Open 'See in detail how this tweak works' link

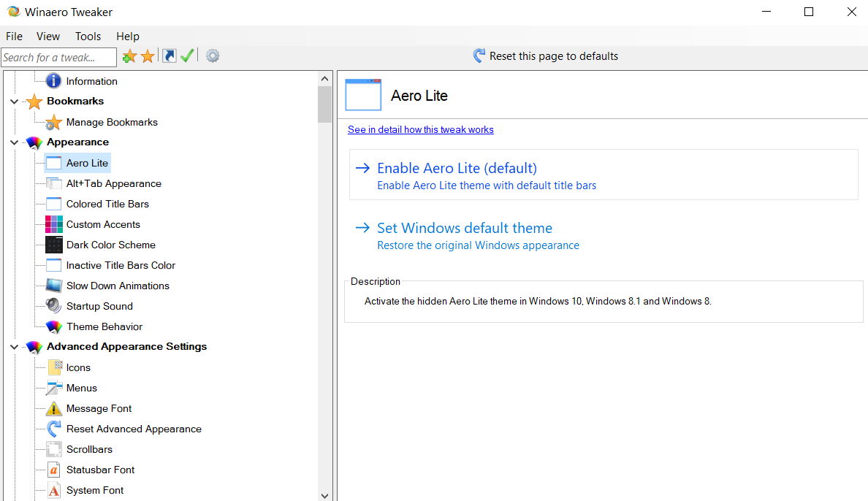(420, 129)
